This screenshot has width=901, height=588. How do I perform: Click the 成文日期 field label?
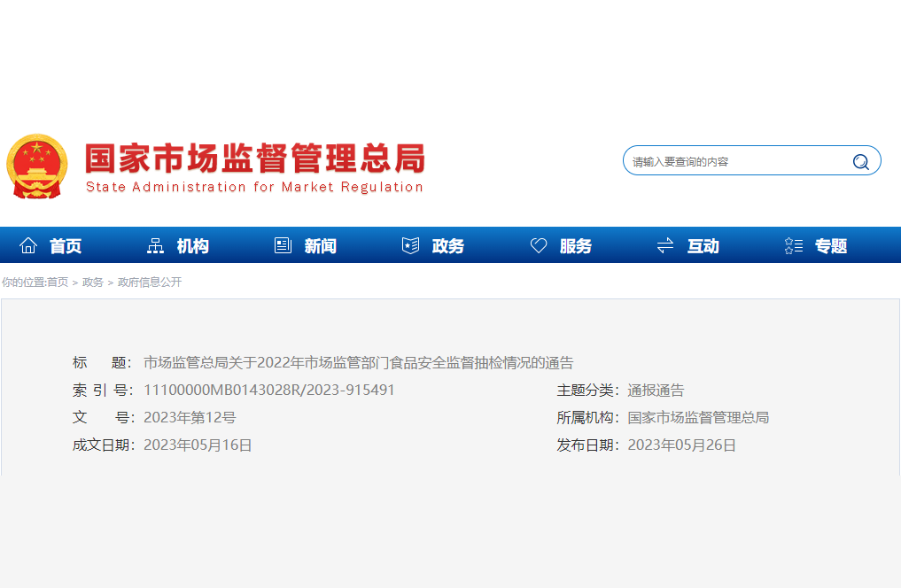point(102,445)
